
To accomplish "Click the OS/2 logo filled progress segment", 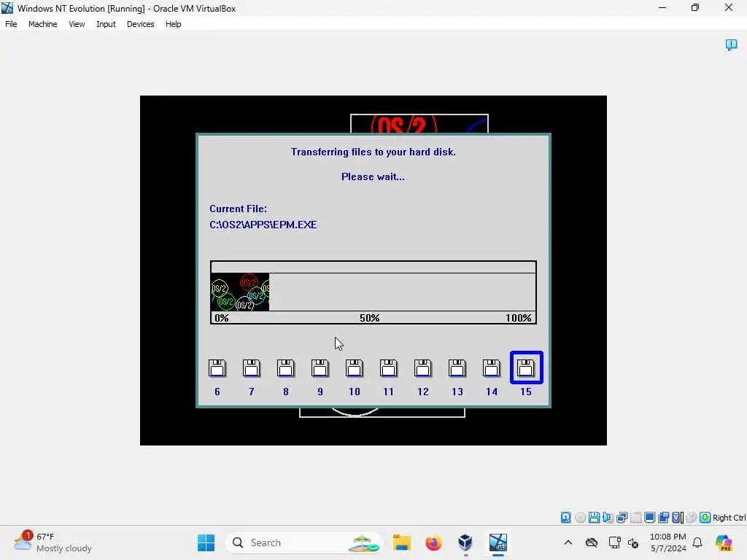I will [240, 292].
